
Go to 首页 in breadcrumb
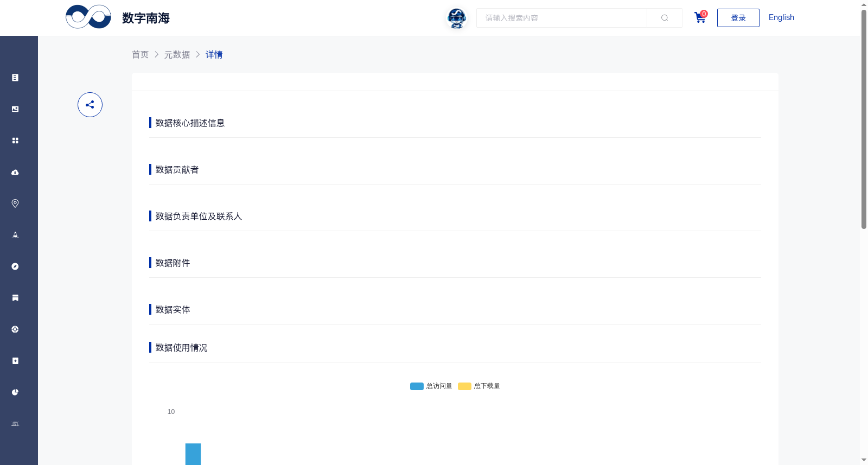tap(140, 54)
